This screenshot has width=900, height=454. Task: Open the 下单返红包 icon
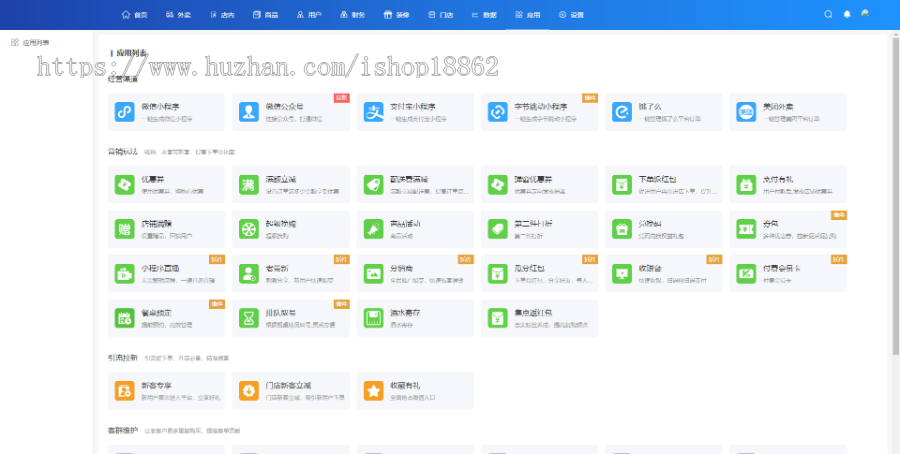tap(622, 184)
